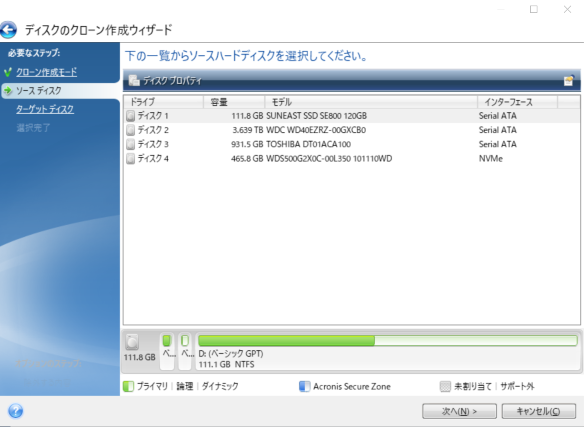Sort by the モデル column header
The width and height of the screenshot is (584, 427).
(371, 102)
